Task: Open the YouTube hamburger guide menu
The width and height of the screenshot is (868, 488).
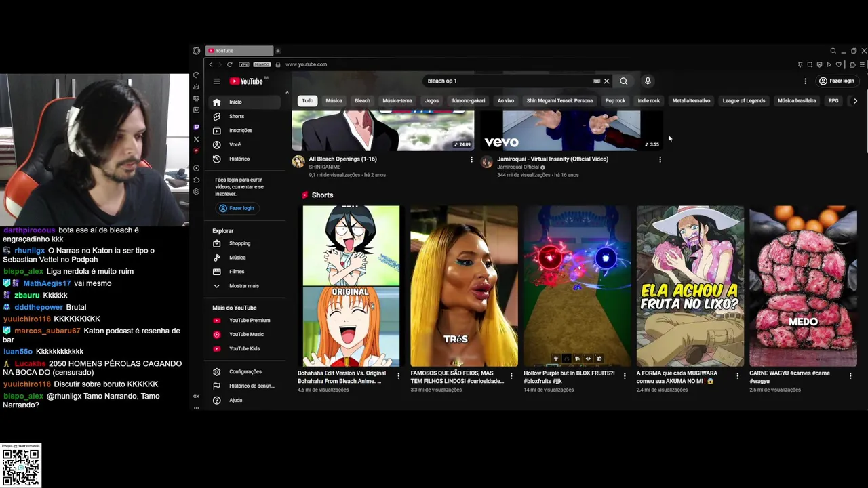Action: click(x=216, y=81)
